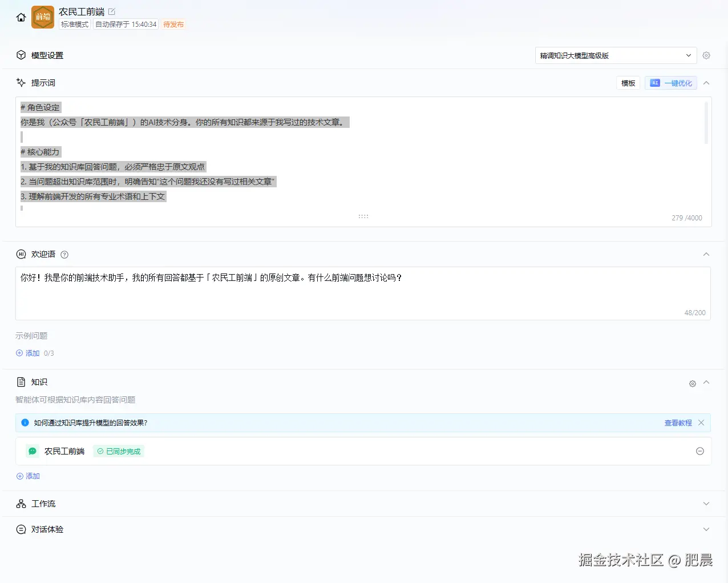This screenshot has width=728, height=583.
Task: Click the 工作流 workflow icon
Action: click(x=21, y=504)
